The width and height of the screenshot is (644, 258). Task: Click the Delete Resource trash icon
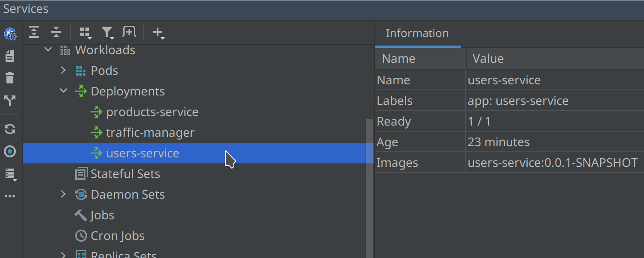pos(10,78)
